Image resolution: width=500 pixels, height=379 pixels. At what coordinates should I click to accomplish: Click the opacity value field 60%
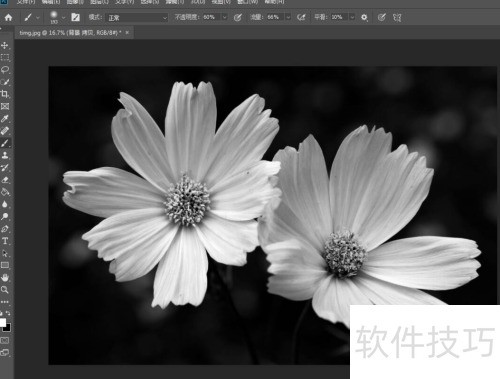[x=211, y=17]
